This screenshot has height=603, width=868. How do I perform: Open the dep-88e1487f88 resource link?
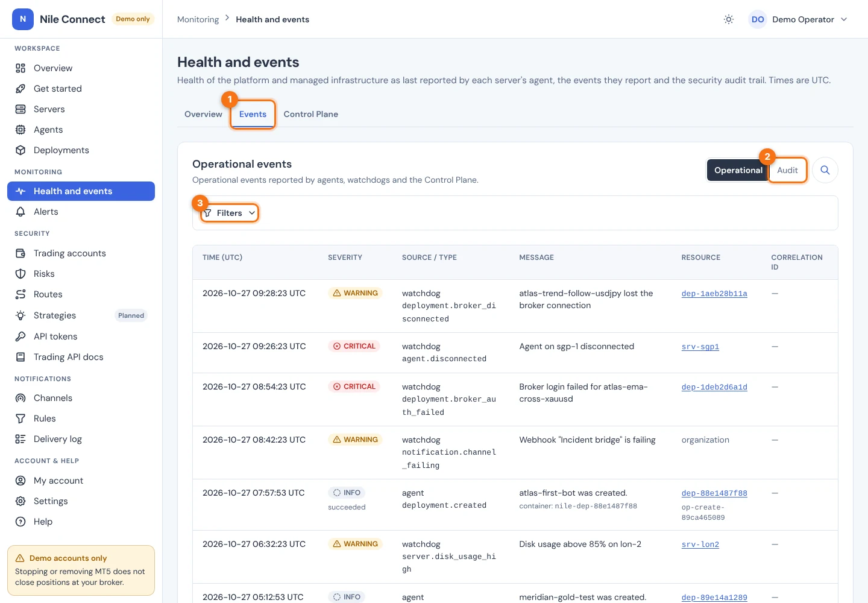(714, 493)
